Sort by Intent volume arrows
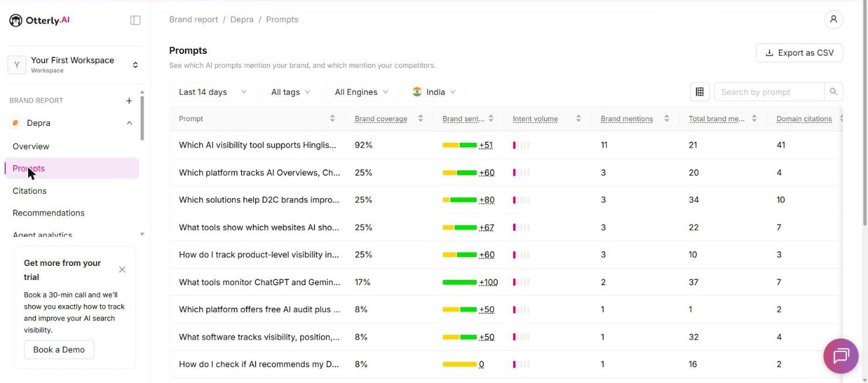Viewport: 868px width, 383px height. click(578, 118)
